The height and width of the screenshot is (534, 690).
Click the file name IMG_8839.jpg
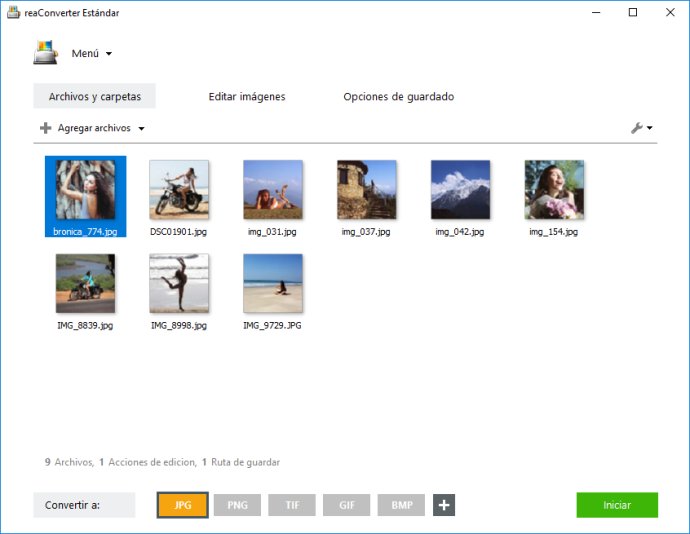click(x=85, y=325)
